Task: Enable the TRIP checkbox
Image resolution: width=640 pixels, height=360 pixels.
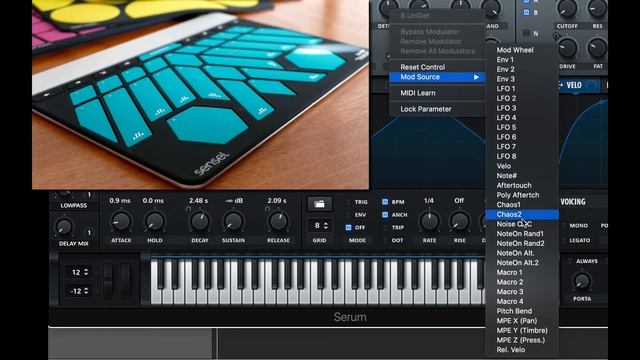Action: coord(385,227)
